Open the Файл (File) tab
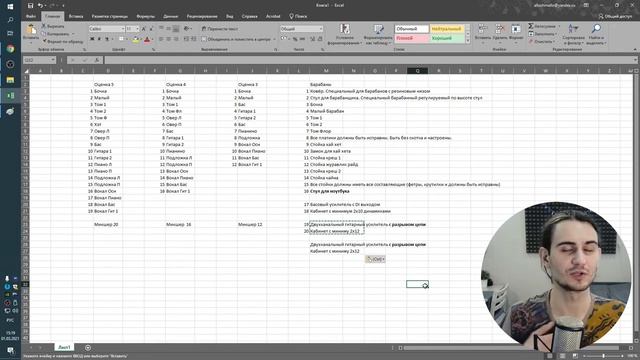Screen dimensions: 640x360 (x=31, y=16)
